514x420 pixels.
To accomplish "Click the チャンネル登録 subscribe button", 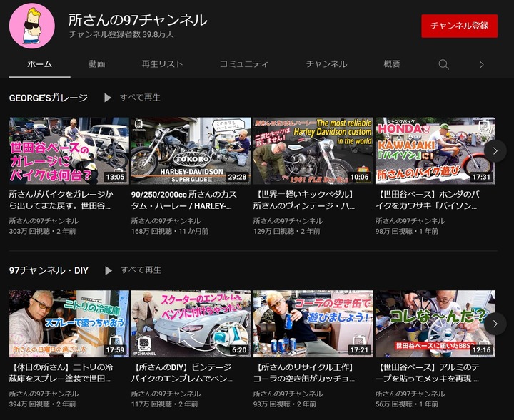I will (459, 26).
